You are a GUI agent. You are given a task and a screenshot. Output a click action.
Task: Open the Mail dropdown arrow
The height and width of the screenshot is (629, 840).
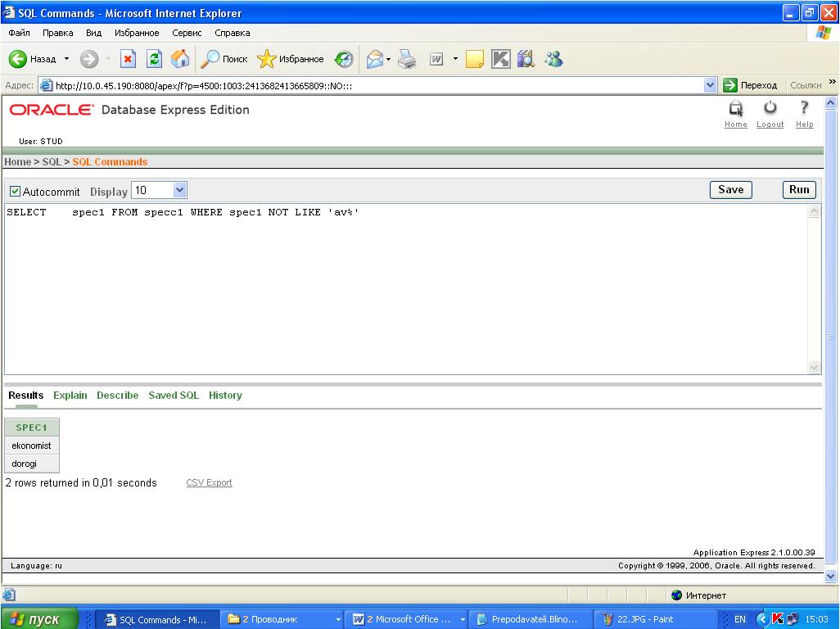pyautogui.click(x=388, y=59)
